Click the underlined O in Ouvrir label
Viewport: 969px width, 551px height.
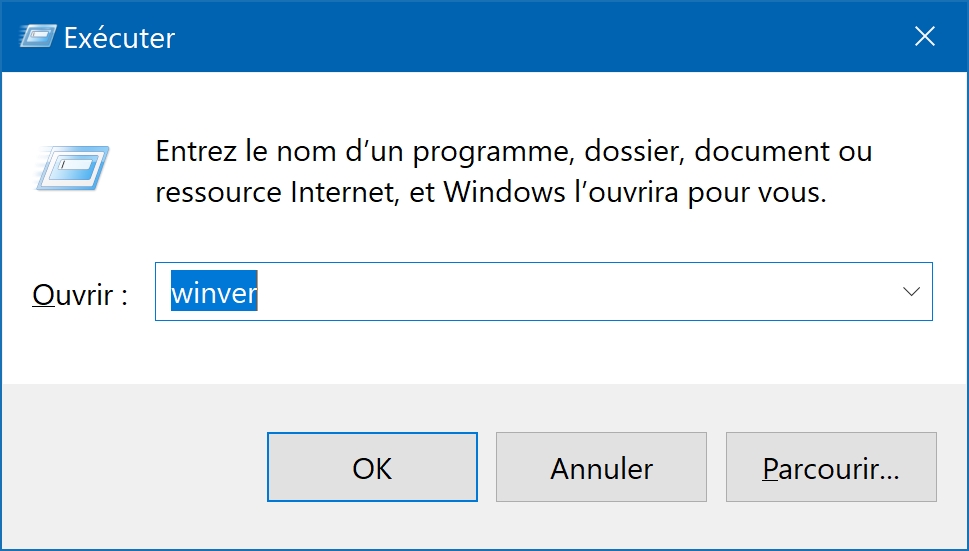click(43, 294)
